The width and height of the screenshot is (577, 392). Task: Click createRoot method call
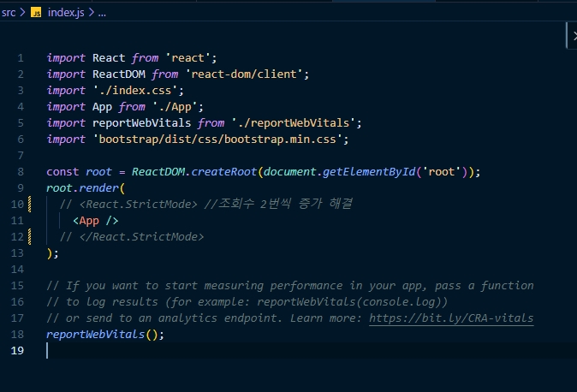point(223,172)
